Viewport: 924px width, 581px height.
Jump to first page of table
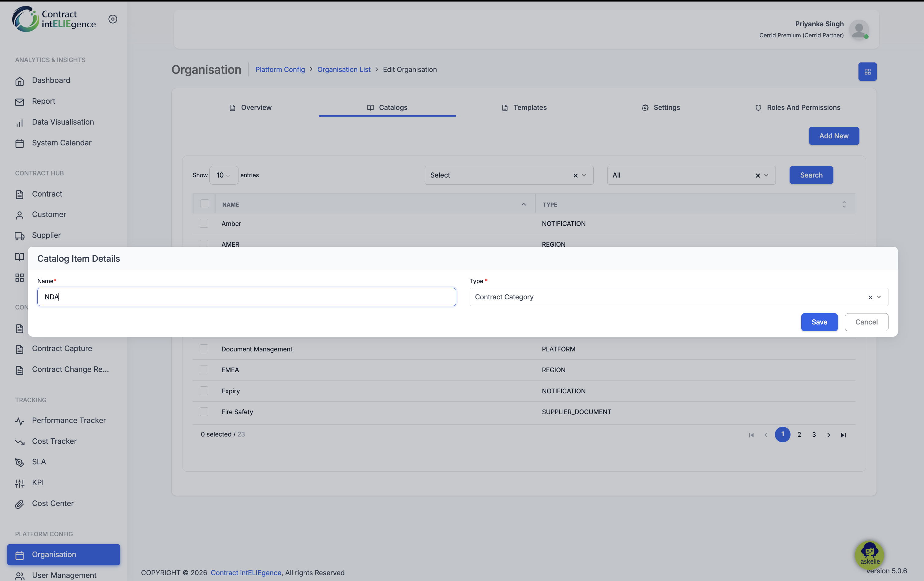pos(751,435)
